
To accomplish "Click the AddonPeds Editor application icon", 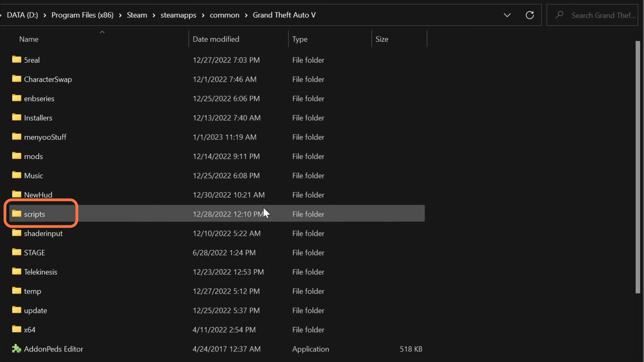I will pyautogui.click(x=16, y=349).
